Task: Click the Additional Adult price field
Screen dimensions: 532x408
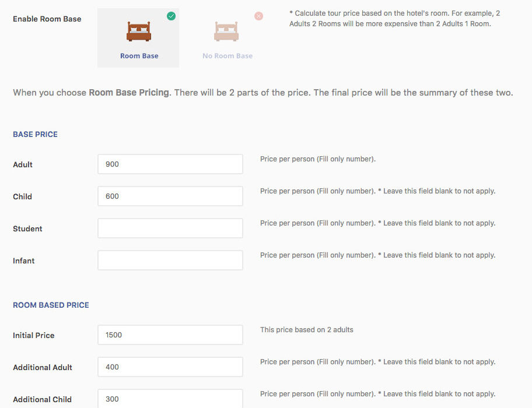Action: [x=170, y=367]
